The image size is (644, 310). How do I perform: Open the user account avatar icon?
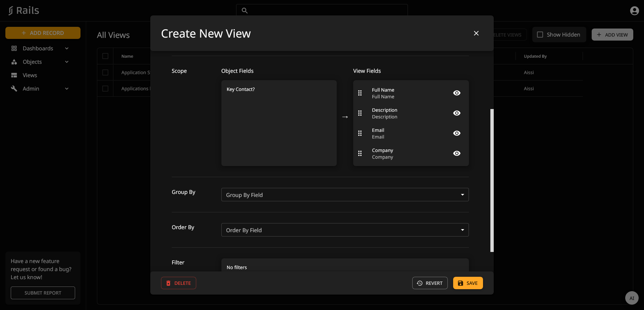pos(634,11)
